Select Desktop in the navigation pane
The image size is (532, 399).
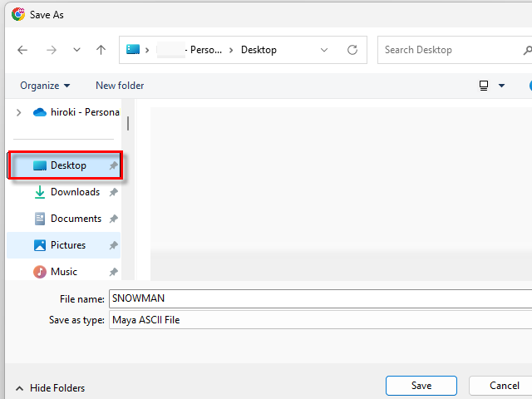click(x=67, y=165)
